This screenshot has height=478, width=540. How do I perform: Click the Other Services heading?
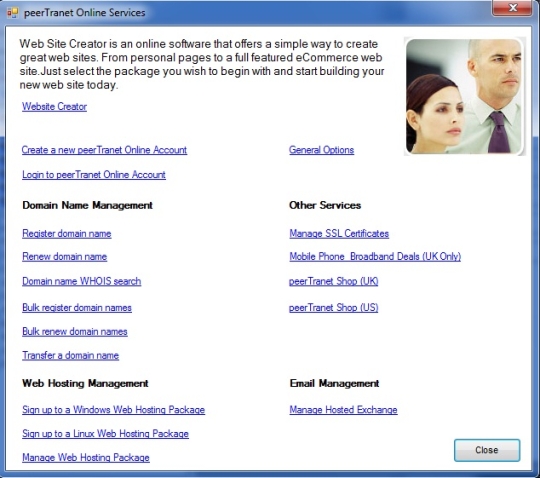coord(325,205)
